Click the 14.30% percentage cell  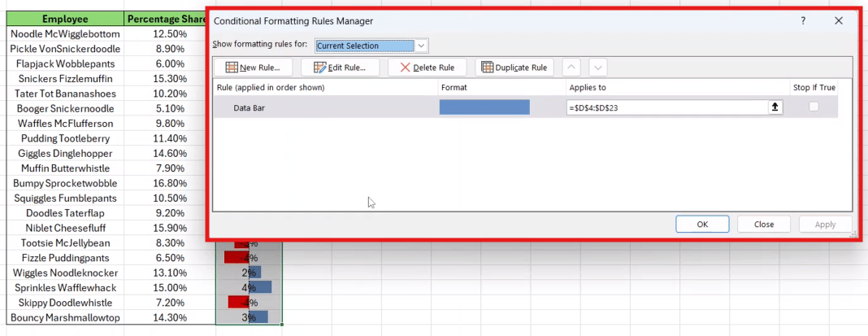click(169, 318)
